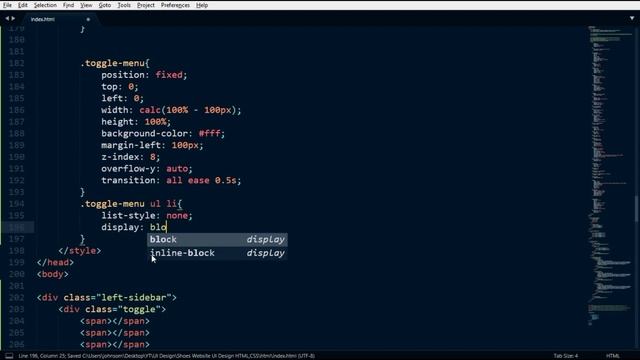
Task: Click the span tags on line 204
Action: point(115,321)
